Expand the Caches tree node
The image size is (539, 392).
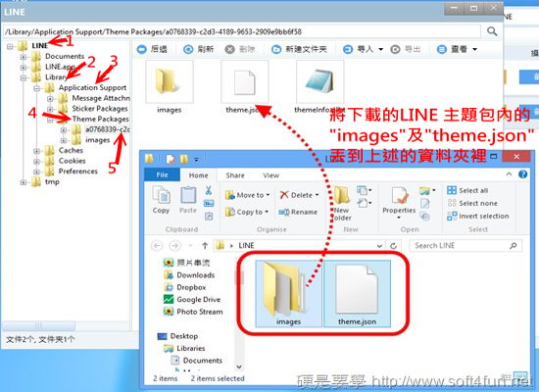(x=37, y=151)
